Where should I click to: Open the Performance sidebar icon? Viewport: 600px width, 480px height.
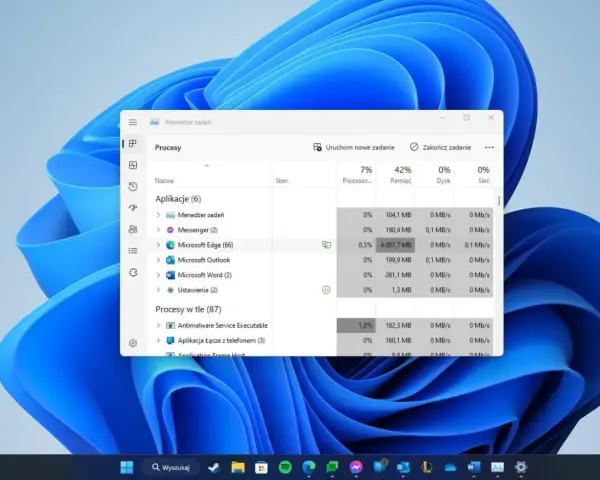[133, 165]
